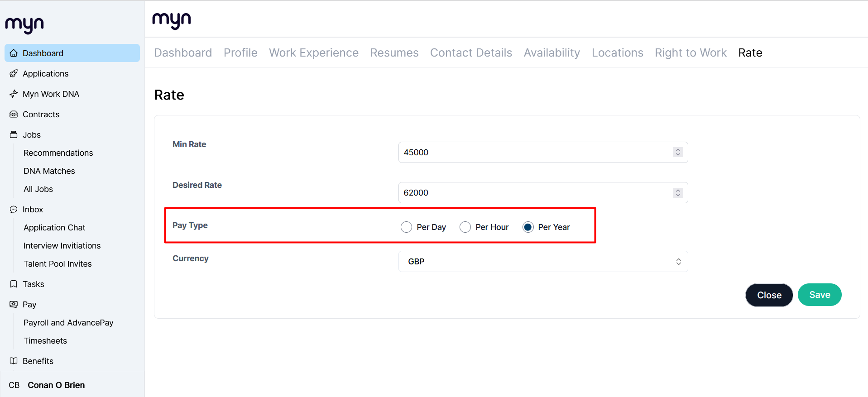
Task: Go to the Contact Details tab
Action: tap(471, 53)
